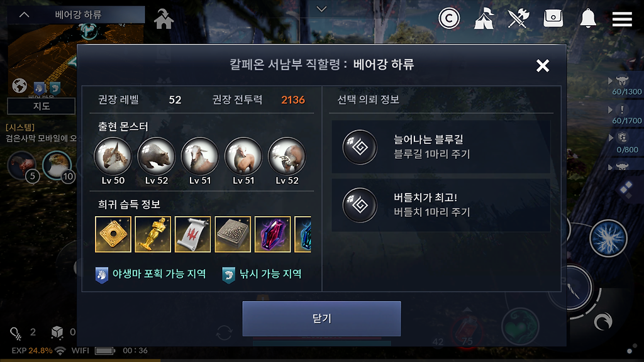This screenshot has width=644, height=362.
Task: Open the hamburger main menu
Action: click(x=622, y=19)
